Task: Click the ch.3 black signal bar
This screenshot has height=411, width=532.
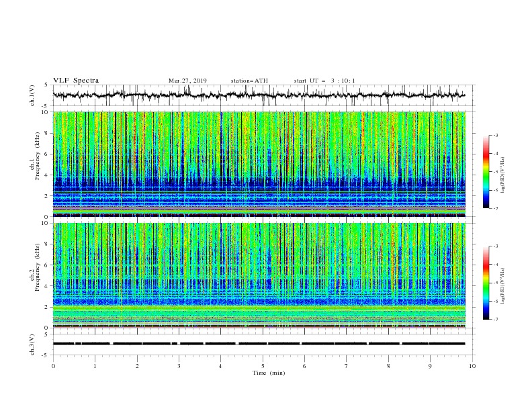Action: (259, 344)
